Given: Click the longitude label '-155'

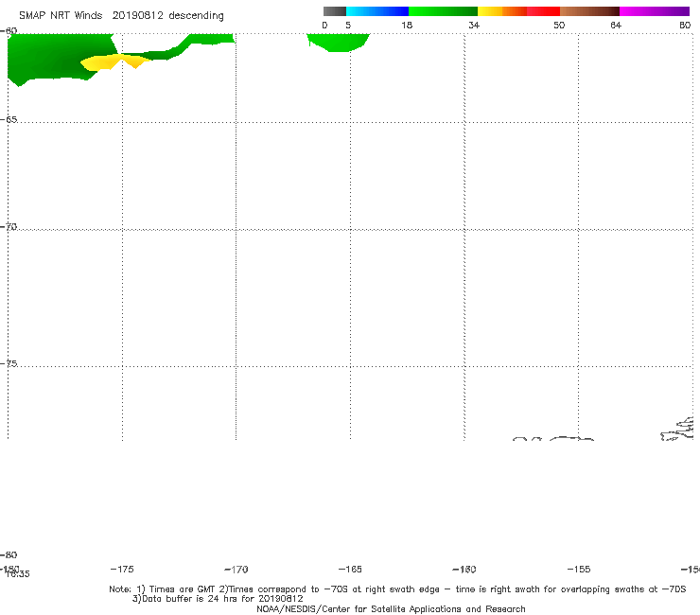Looking at the screenshot, I should pyautogui.click(x=579, y=569).
